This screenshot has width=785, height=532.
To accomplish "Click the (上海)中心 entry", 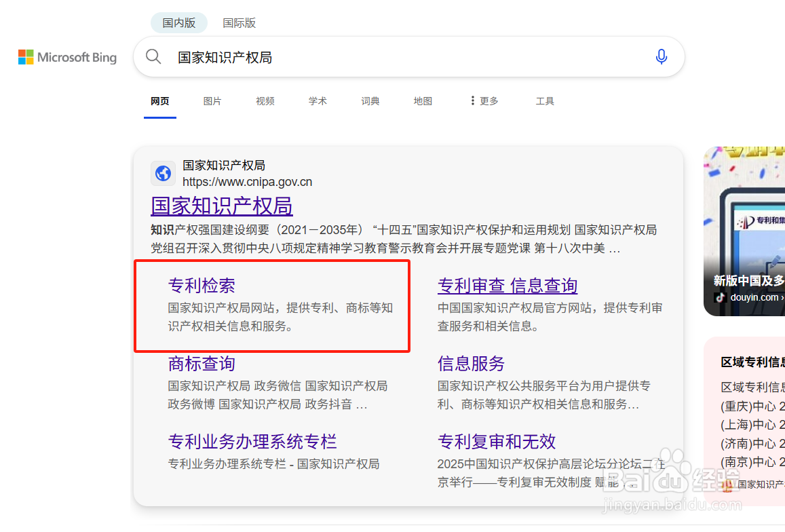I will (752, 425).
